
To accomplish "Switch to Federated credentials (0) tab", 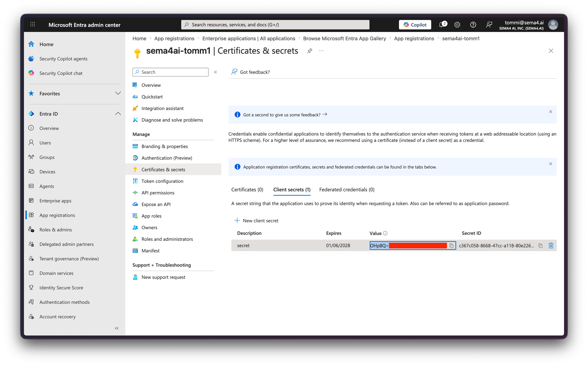I will pos(347,189).
